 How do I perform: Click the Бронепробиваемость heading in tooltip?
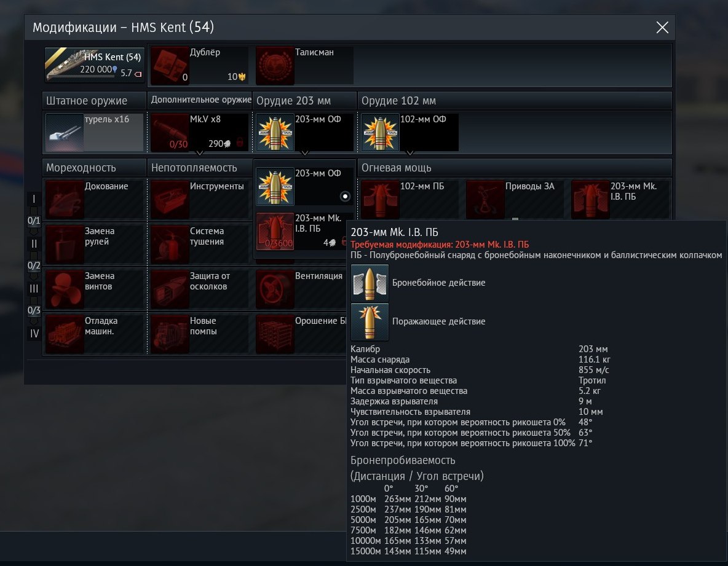point(403,460)
